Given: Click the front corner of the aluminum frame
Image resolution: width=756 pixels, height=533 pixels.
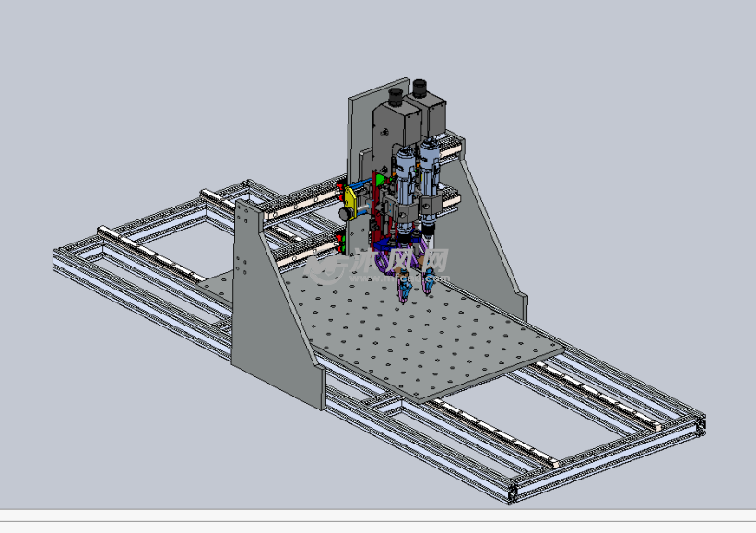Looking at the screenshot, I should point(512,492).
